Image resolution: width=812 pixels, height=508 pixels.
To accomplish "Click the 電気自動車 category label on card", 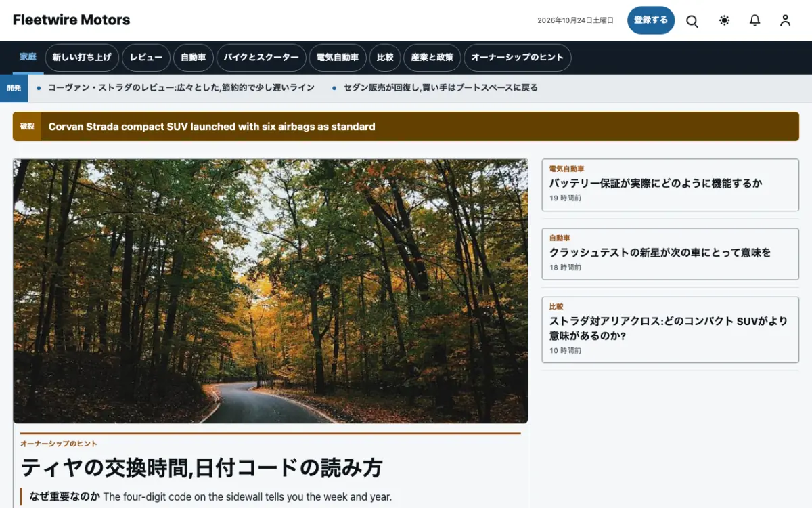I will (566, 169).
